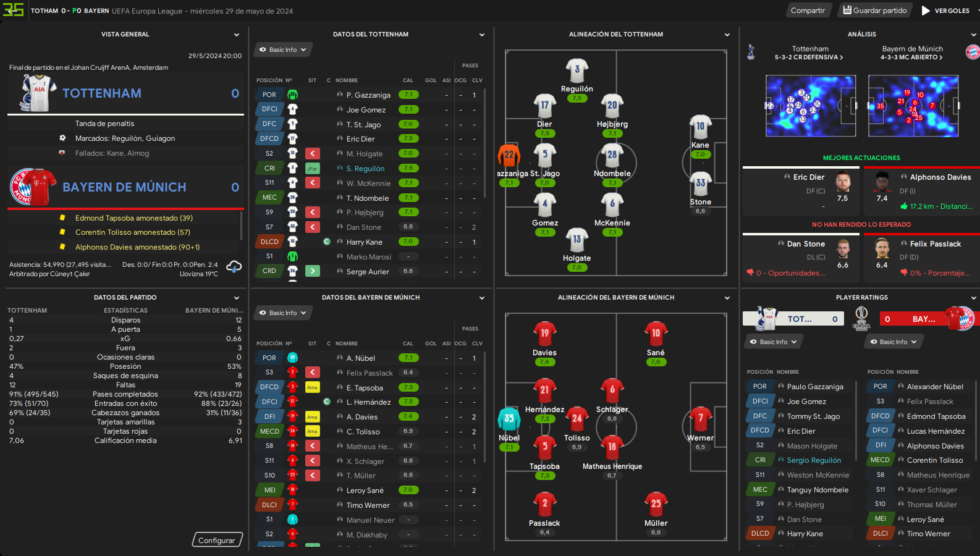Click the CAL column header for Tottenham

click(x=408, y=80)
